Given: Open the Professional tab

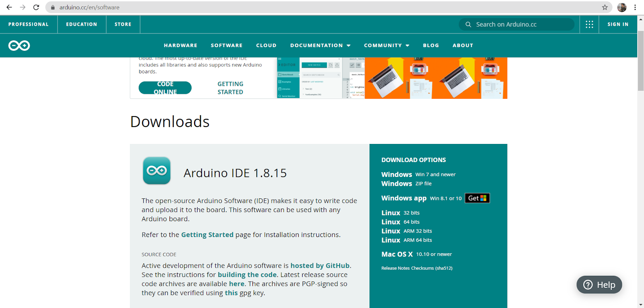Looking at the screenshot, I should (x=29, y=24).
